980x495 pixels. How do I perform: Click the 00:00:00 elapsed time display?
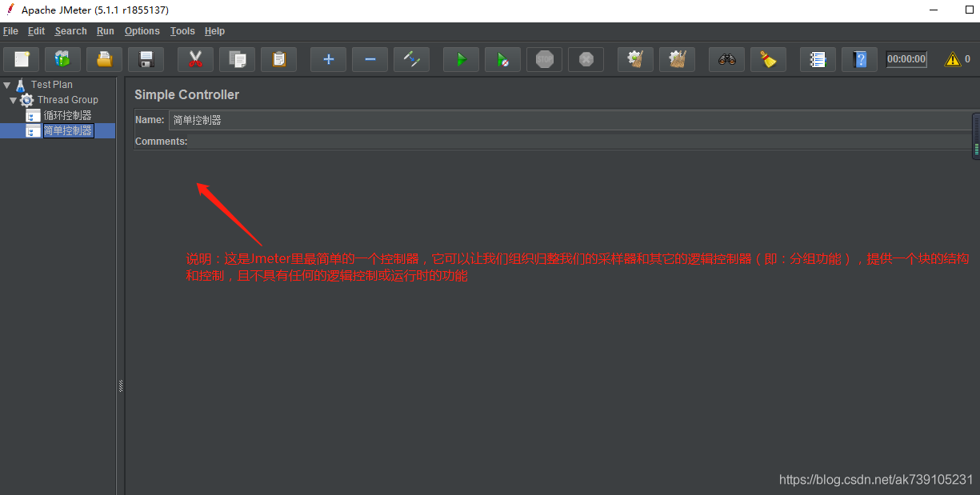906,59
